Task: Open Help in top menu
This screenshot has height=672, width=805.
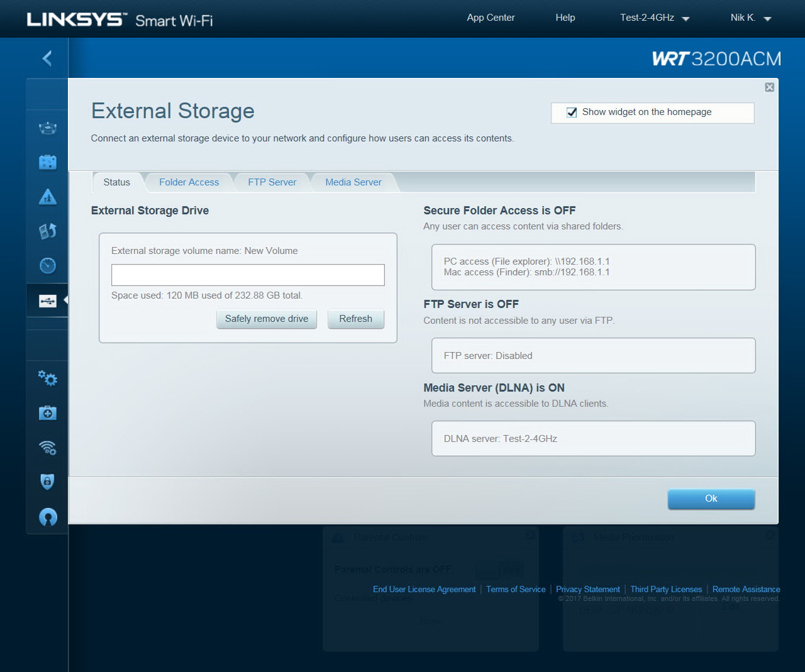Action: click(x=565, y=18)
